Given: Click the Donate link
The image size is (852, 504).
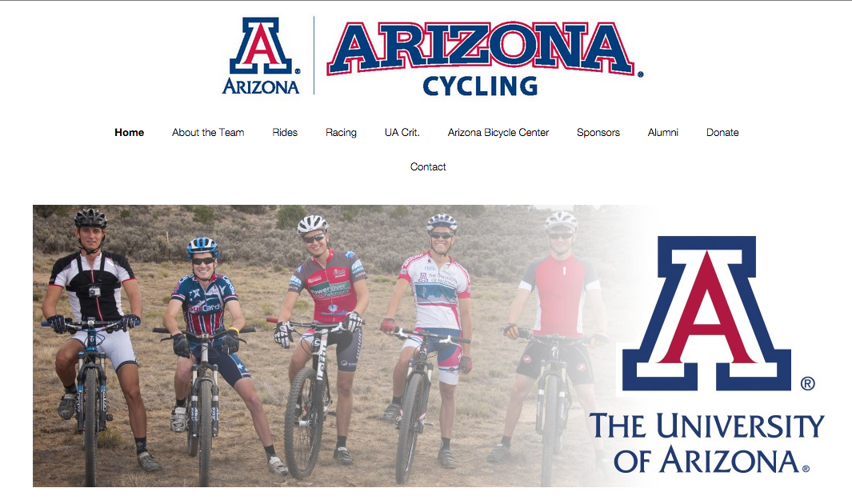Looking at the screenshot, I should coord(722,133).
